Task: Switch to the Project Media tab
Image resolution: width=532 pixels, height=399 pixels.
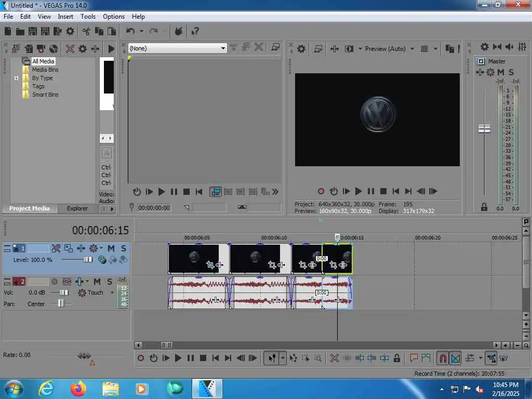Action: click(29, 208)
